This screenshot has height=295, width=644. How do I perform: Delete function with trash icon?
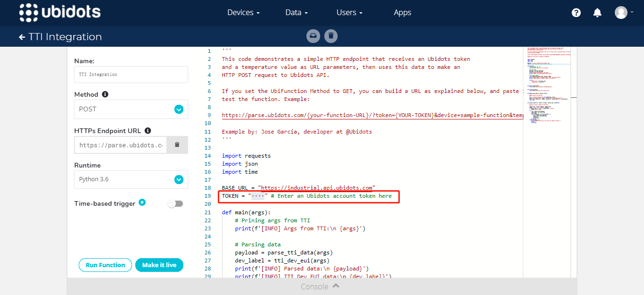331,36
